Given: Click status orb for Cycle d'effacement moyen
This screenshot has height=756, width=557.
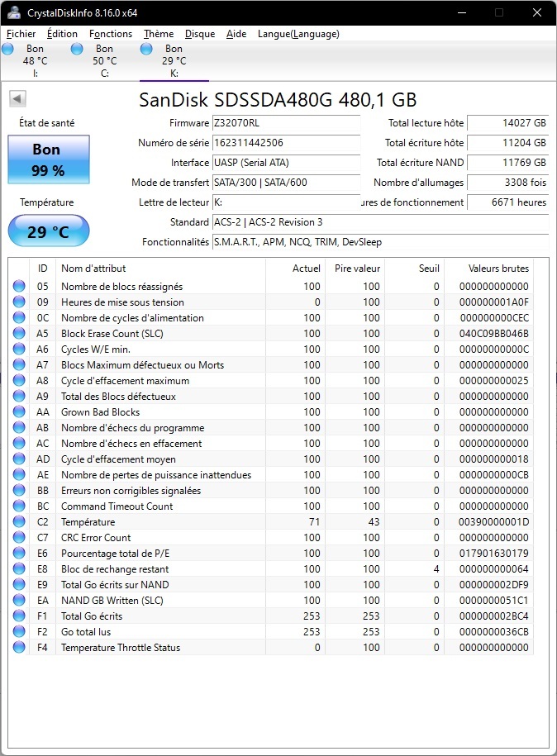Looking at the screenshot, I should point(19,459).
